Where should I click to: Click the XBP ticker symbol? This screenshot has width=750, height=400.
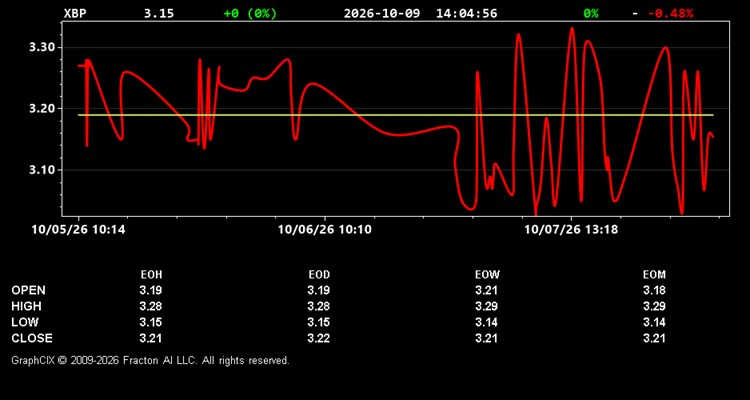coord(76,13)
